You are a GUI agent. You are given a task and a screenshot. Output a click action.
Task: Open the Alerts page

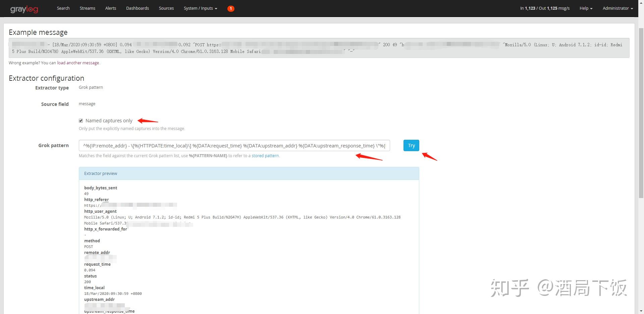pos(111,8)
